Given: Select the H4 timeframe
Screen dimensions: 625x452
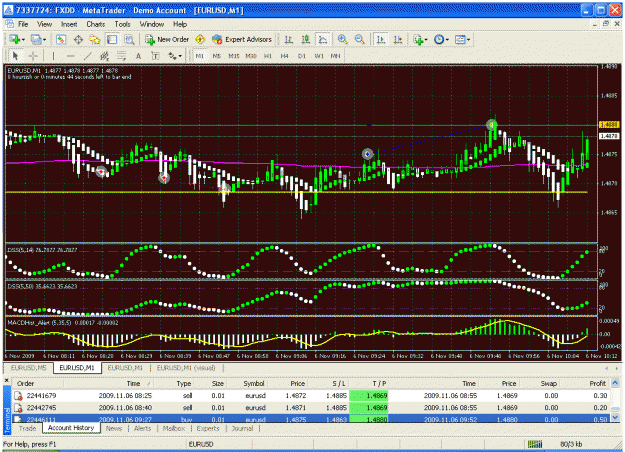Looking at the screenshot, I should pos(284,56).
